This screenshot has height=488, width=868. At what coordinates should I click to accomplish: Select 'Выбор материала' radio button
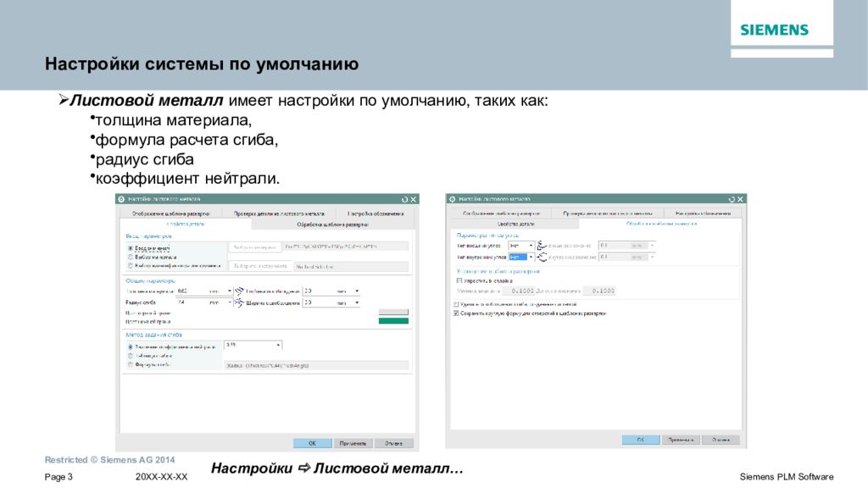[x=131, y=258]
